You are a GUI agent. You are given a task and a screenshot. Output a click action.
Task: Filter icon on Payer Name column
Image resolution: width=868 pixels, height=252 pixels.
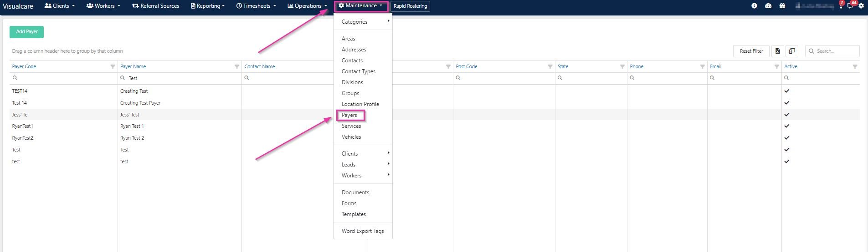coord(237,66)
